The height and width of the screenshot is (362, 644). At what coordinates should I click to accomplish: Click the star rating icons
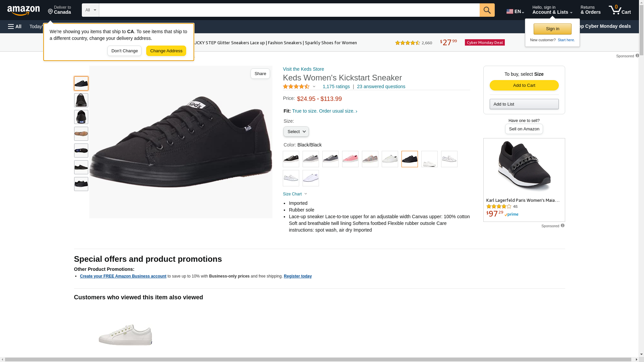(296, 86)
